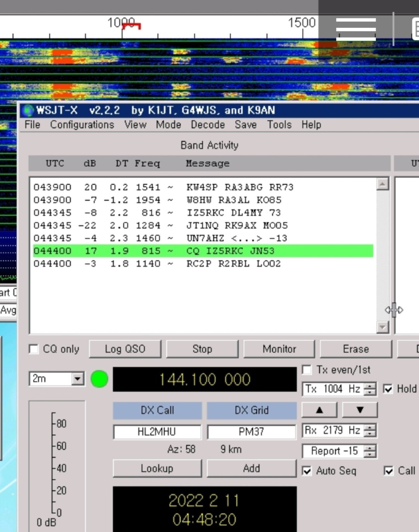The height and width of the screenshot is (532, 419).
Task: Open the Save menu
Action: [246, 124]
